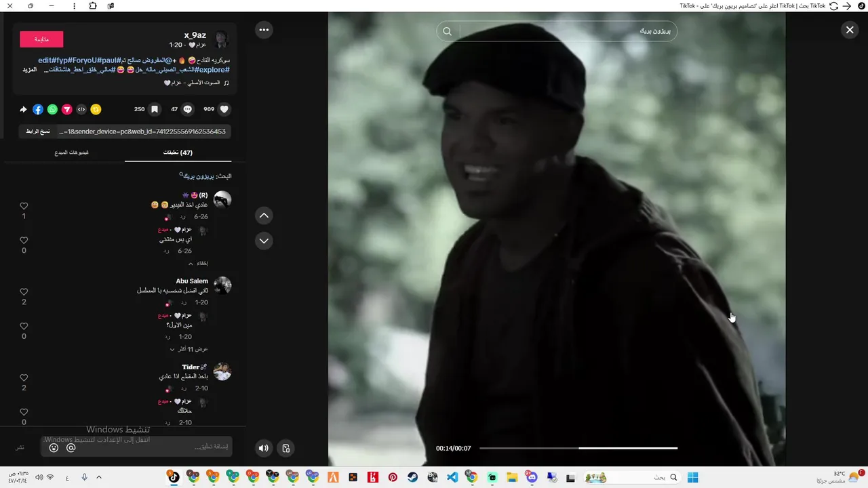
Task: Click the magnifier icon in search bar
Action: (448, 31)
